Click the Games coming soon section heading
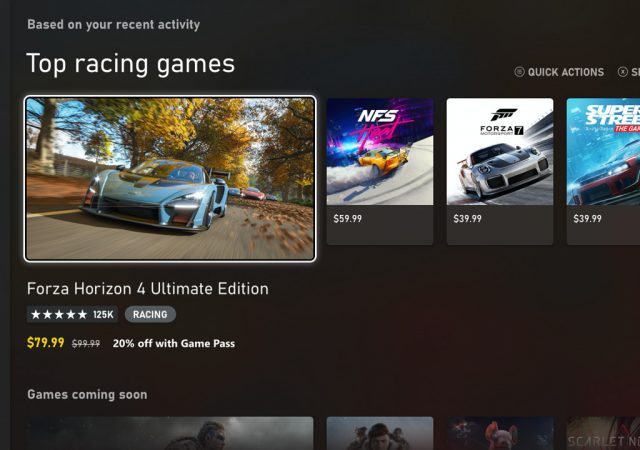Image resolution: width=640 pixels, height=450 pixels. point(87,395)
